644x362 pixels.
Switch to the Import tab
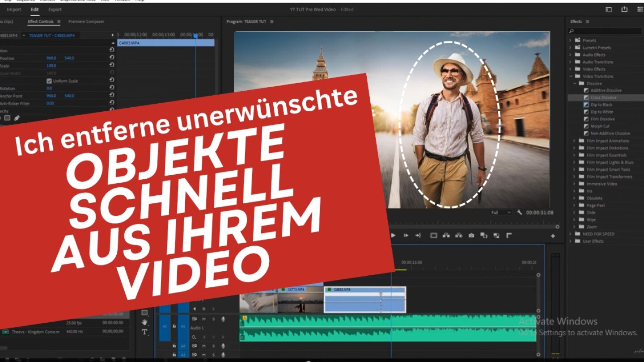pos(14,9)
